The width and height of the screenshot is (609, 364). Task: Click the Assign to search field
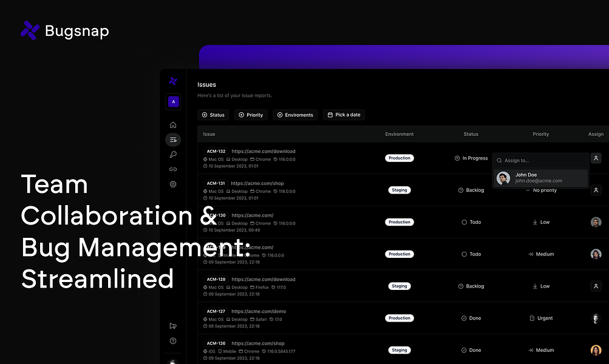(540, 160)
